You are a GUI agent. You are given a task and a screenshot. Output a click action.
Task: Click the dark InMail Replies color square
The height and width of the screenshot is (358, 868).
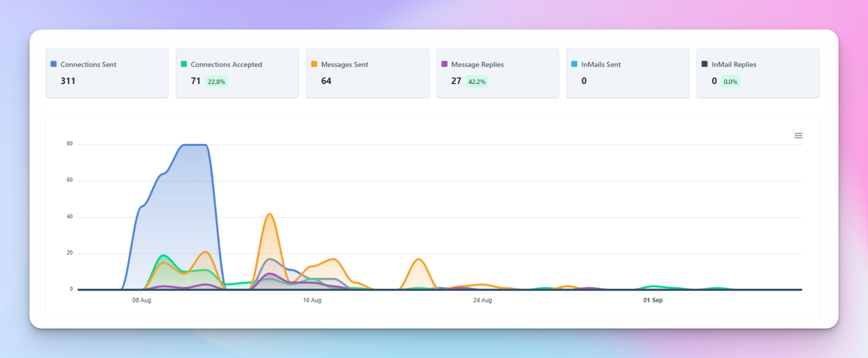tap(704, 64)
